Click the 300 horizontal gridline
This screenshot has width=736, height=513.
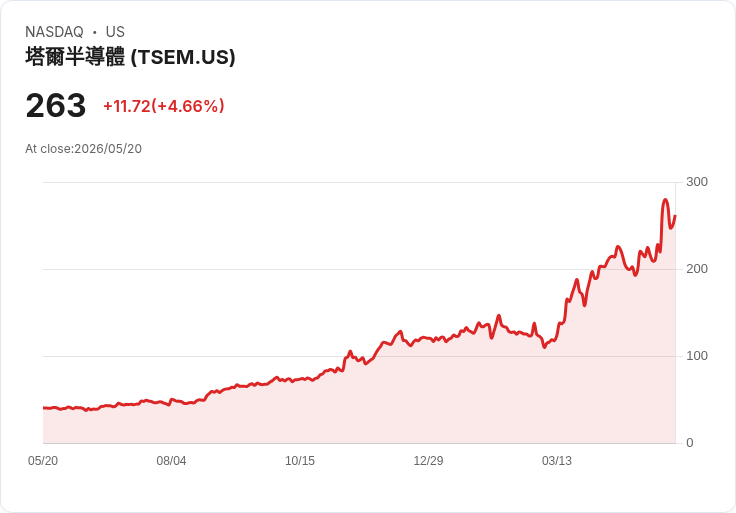pyautogui.click(x=359, y=182)
